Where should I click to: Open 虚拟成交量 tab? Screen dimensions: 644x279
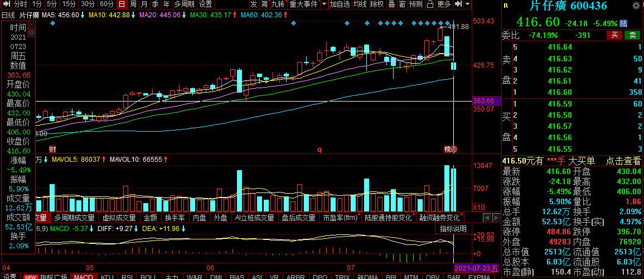tap(119, 218)
